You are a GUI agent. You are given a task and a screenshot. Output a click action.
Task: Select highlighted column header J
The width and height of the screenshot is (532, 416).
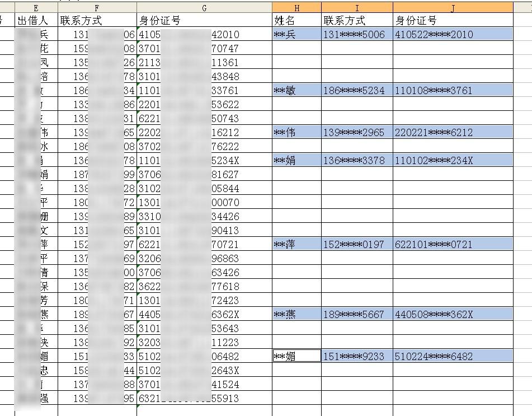point(453,8)
